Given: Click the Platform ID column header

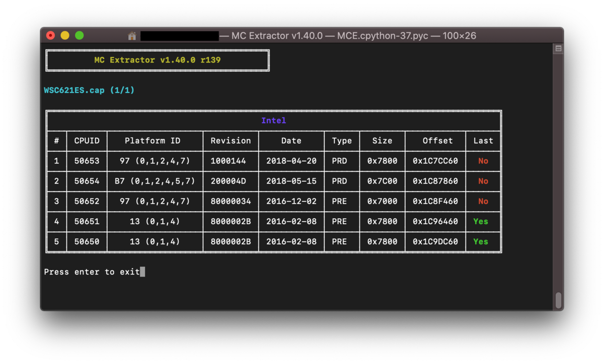Looking at the screenshot, I should tap(153, 141).
